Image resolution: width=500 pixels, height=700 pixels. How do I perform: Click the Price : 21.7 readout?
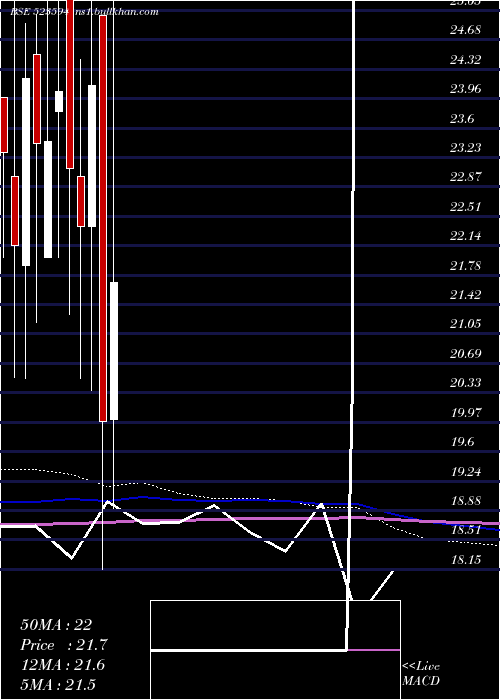[x=64, y=645]
